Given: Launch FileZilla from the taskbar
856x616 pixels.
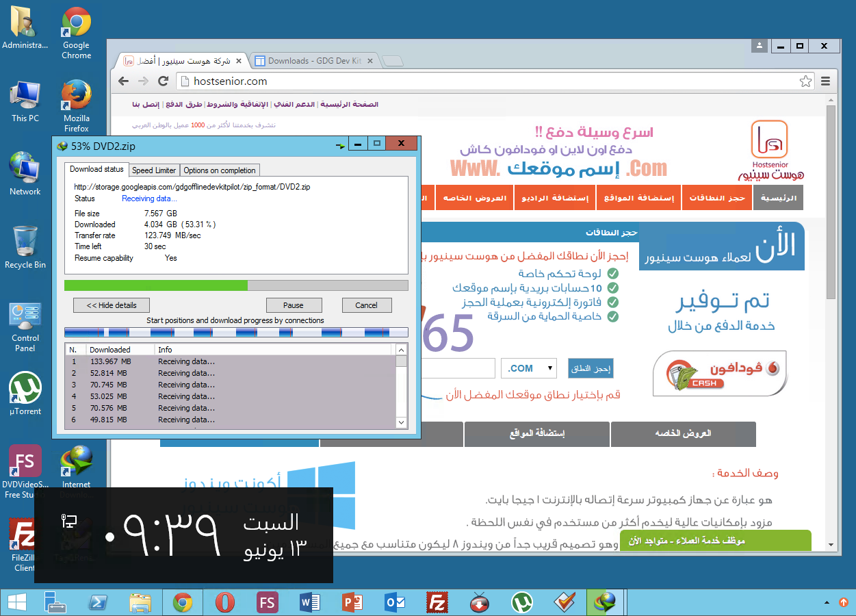Looking at the screenshot, I should coord(437,602).
